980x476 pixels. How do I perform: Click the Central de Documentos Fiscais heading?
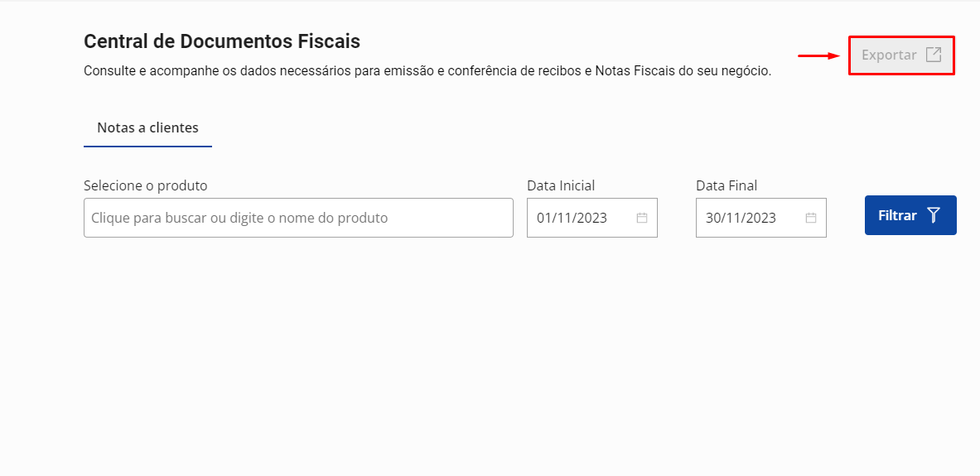[x=222, y=41]
